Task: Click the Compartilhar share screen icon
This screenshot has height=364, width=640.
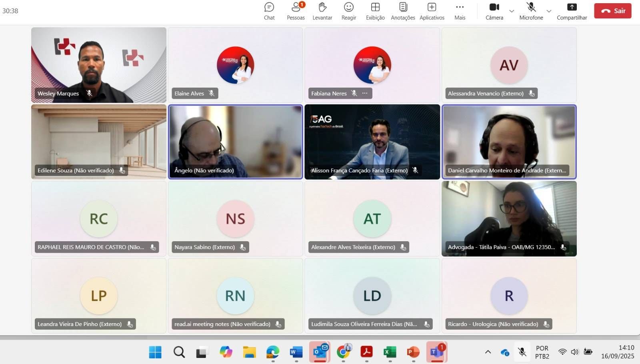Action: (572, 11)
